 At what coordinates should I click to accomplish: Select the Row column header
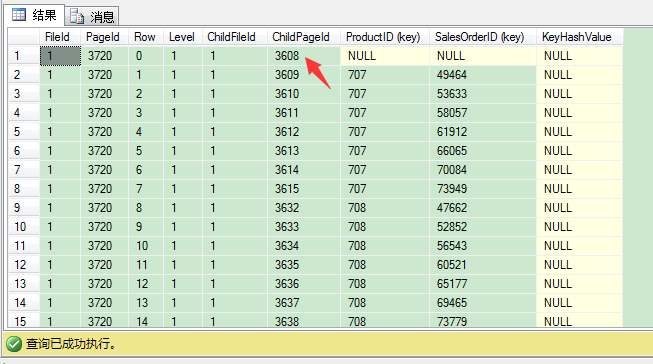[146, 37]
